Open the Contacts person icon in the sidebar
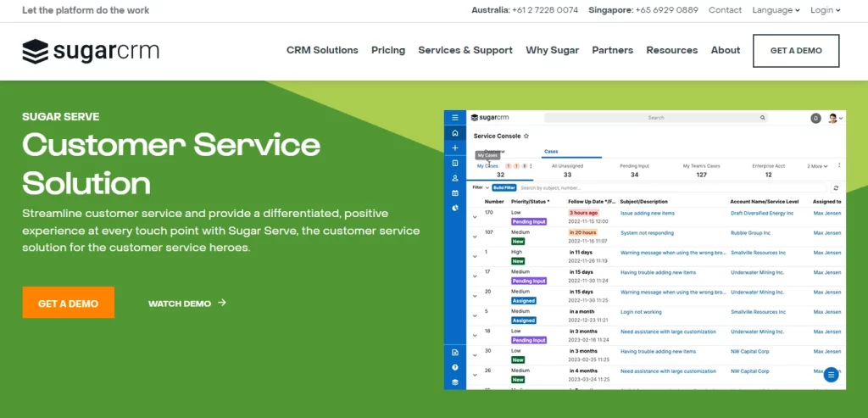 click(x=455, y=178)
